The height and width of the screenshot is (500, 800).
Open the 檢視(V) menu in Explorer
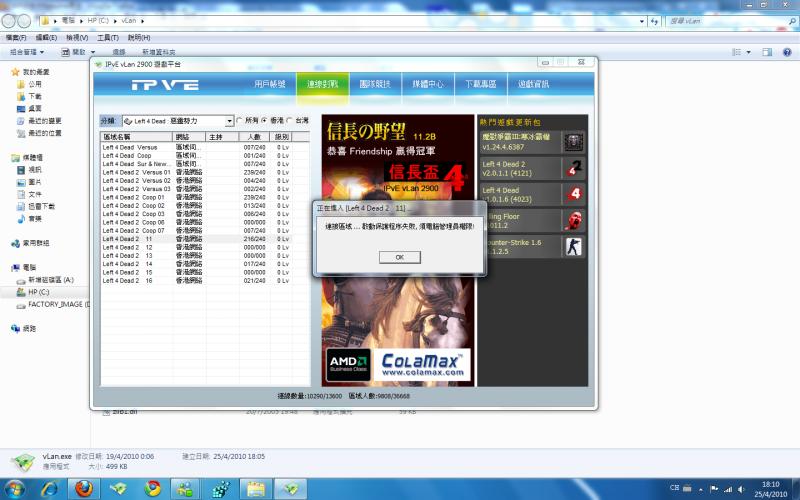(77, 38)
